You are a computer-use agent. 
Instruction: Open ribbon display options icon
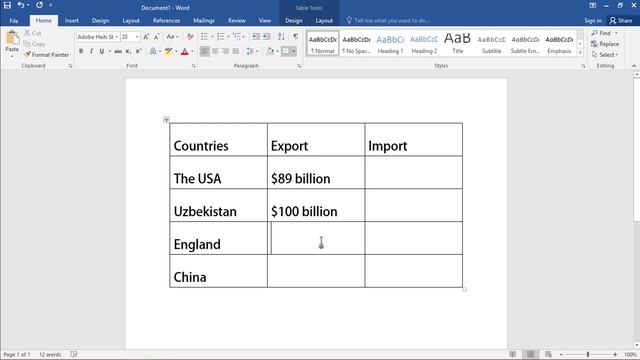click(593, 5)
